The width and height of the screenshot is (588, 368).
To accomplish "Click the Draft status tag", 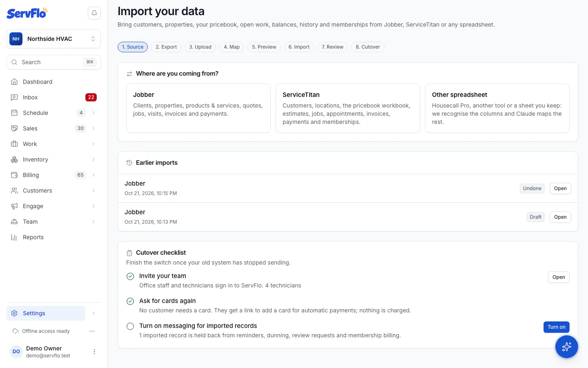I will [x=535, y=217].
